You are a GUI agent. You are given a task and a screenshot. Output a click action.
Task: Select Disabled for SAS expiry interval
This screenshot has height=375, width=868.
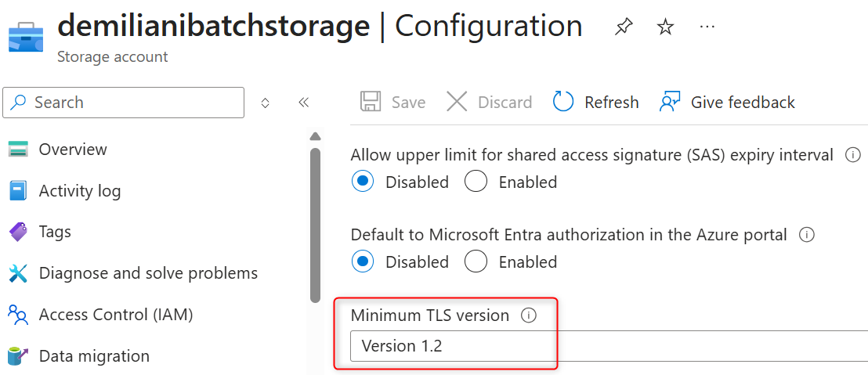363,182
